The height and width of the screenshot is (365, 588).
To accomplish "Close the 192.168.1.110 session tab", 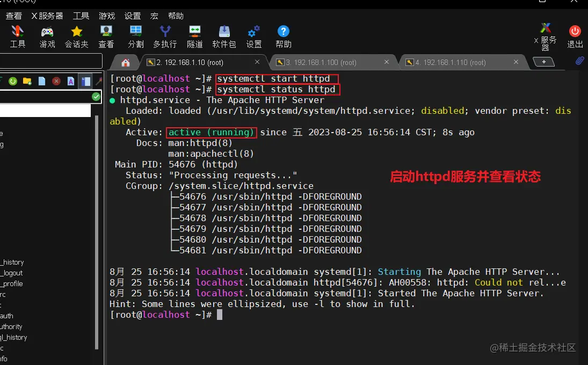I will pos(516,62).
